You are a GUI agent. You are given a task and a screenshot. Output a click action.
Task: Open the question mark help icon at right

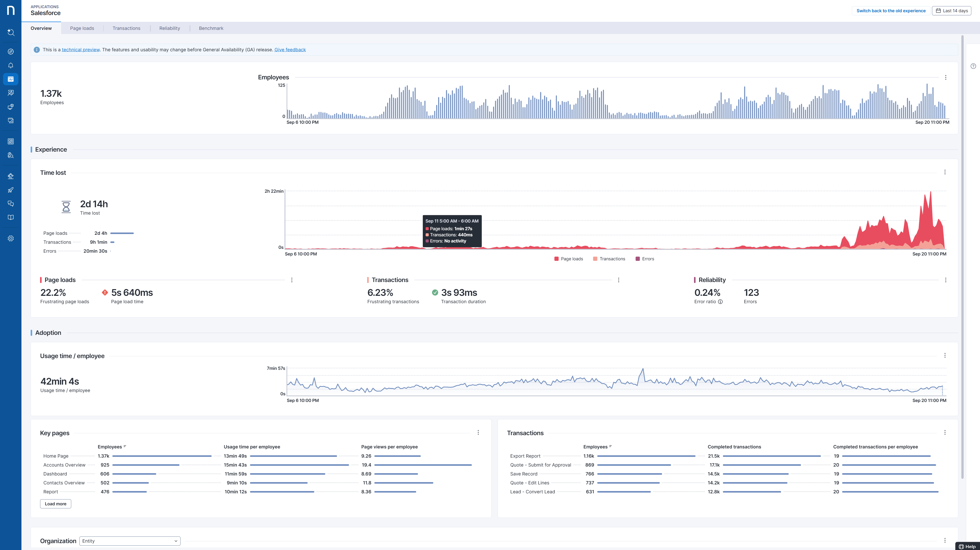973,66
